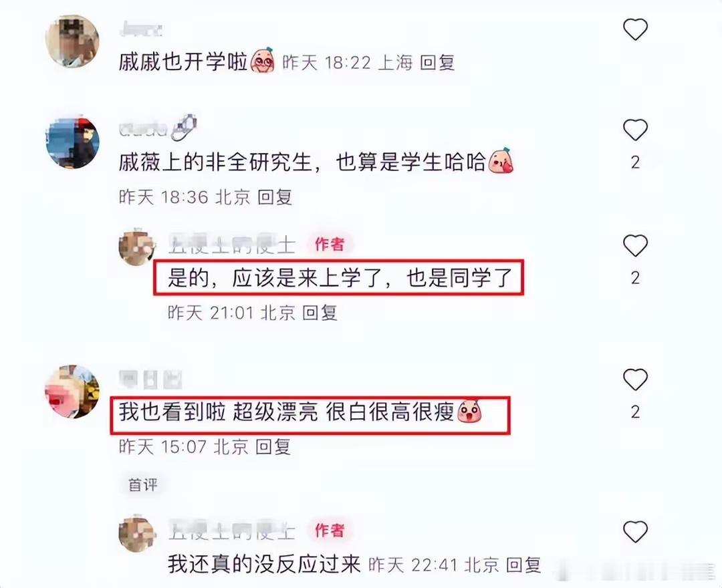Like the comment 戚戚也开学啦
The width and height of the screenshot is (722, 588).
[636, 29]
